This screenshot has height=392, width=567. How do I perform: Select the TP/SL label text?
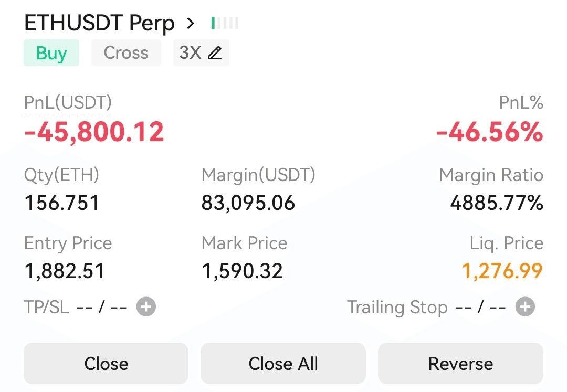(x=46, y=307)
